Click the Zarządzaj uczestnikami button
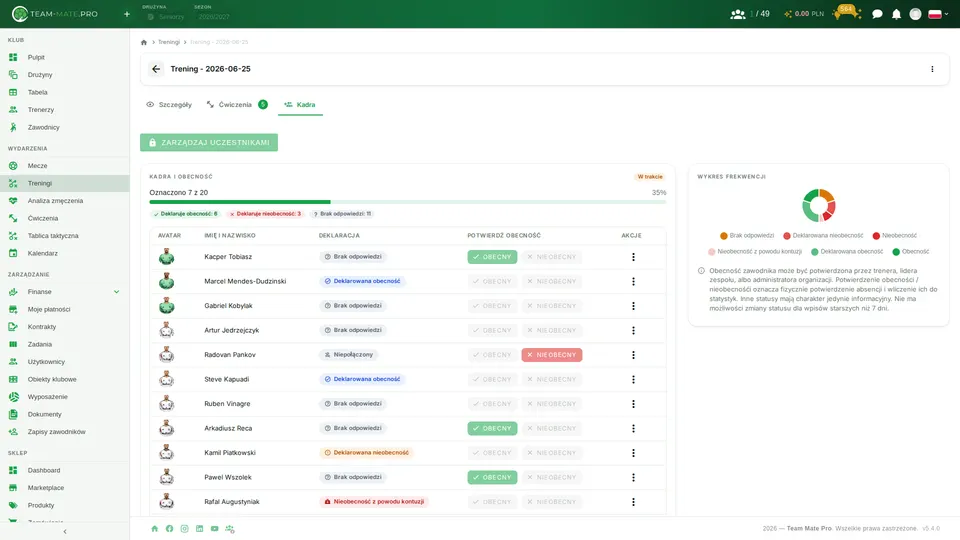This screenshot has width=960, height=540. point(209,143)
